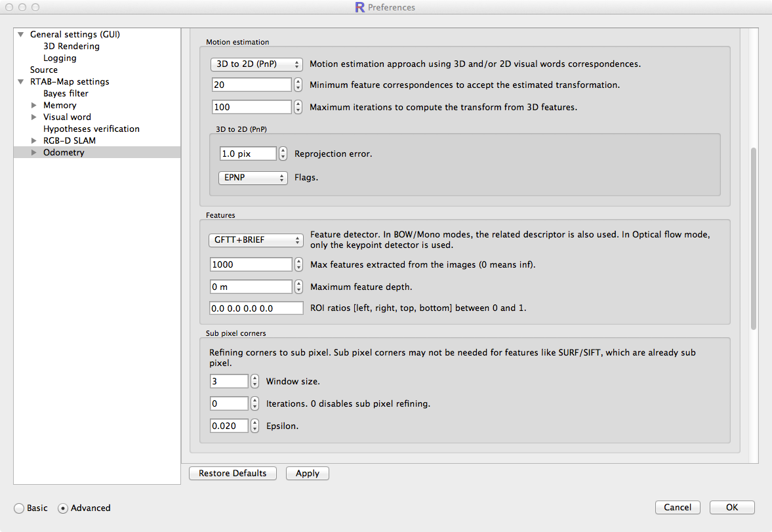Expand the RGB-D SLAM tree node
The width and height of the screenshot is (772, 532).
coord(34,141)
